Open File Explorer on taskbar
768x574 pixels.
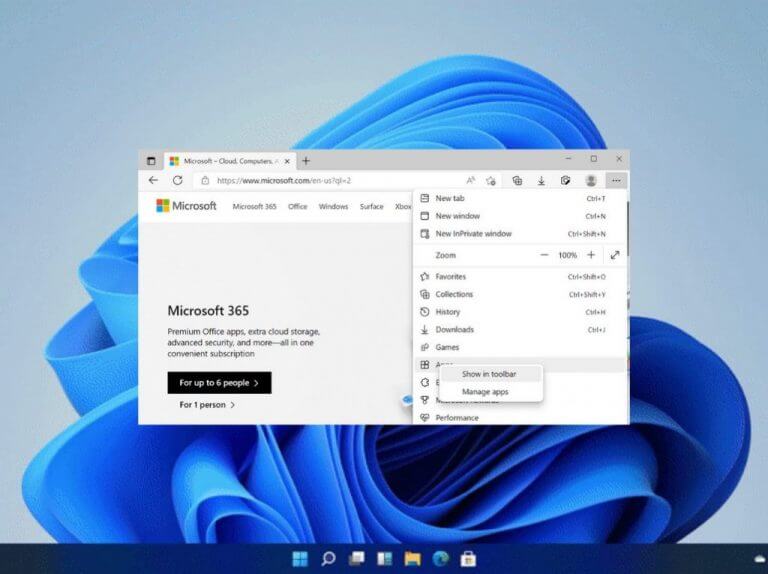412,559
